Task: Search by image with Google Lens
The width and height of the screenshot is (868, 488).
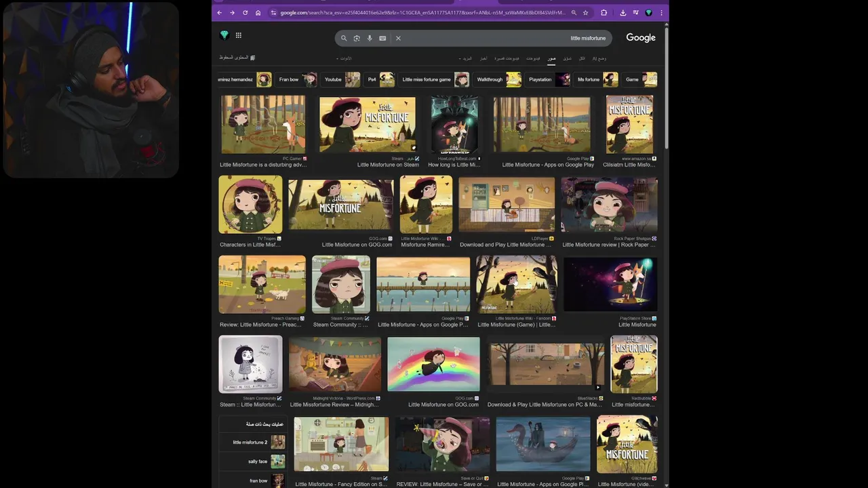Action: tap(357, 38)
